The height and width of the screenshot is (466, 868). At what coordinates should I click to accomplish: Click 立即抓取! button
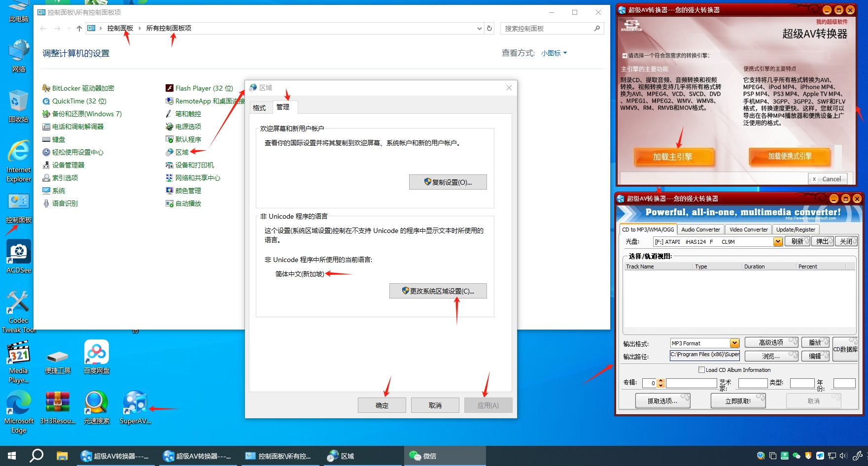738,401
